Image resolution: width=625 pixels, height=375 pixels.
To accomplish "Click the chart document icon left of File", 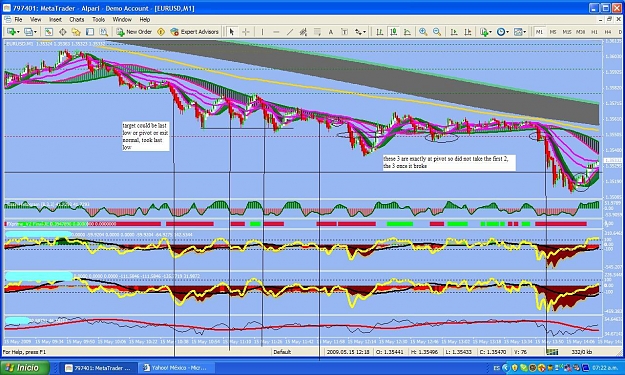I will [x=7, y=20].
